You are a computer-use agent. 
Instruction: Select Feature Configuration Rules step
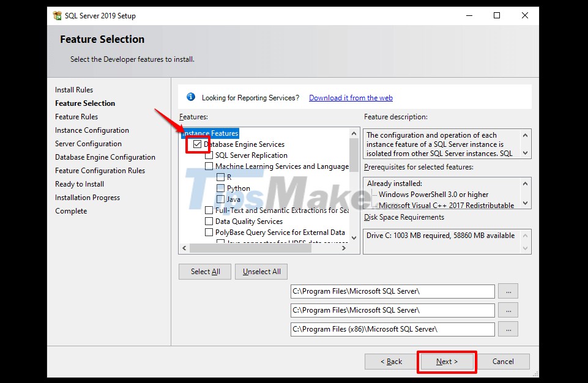[x=100, y=171]
